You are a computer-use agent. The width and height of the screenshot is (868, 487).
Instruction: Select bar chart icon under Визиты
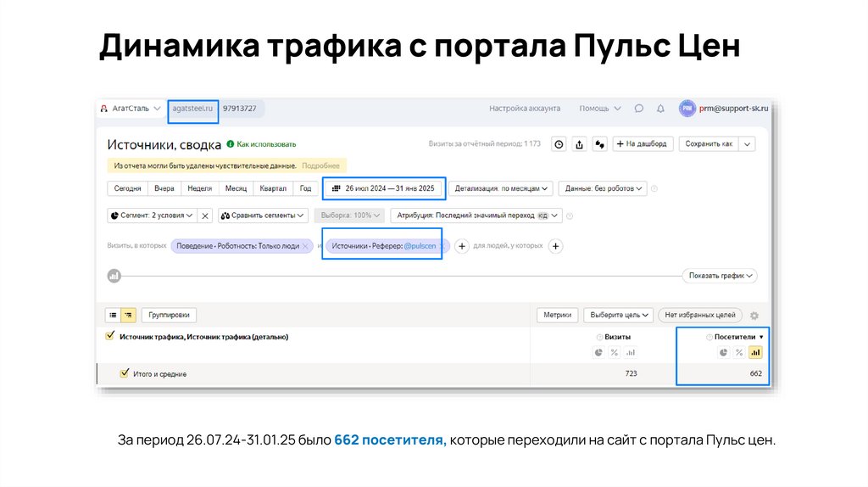point(631,352)
